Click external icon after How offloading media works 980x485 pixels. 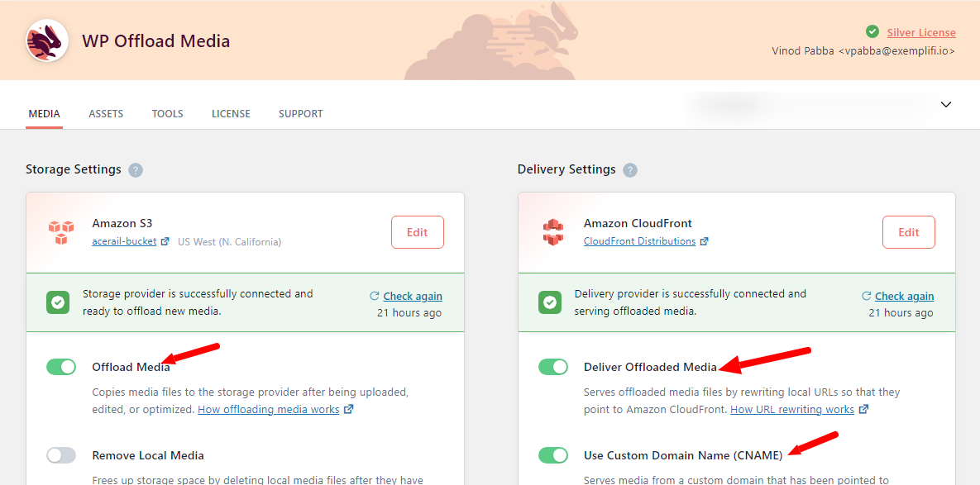tap(349, 410)
